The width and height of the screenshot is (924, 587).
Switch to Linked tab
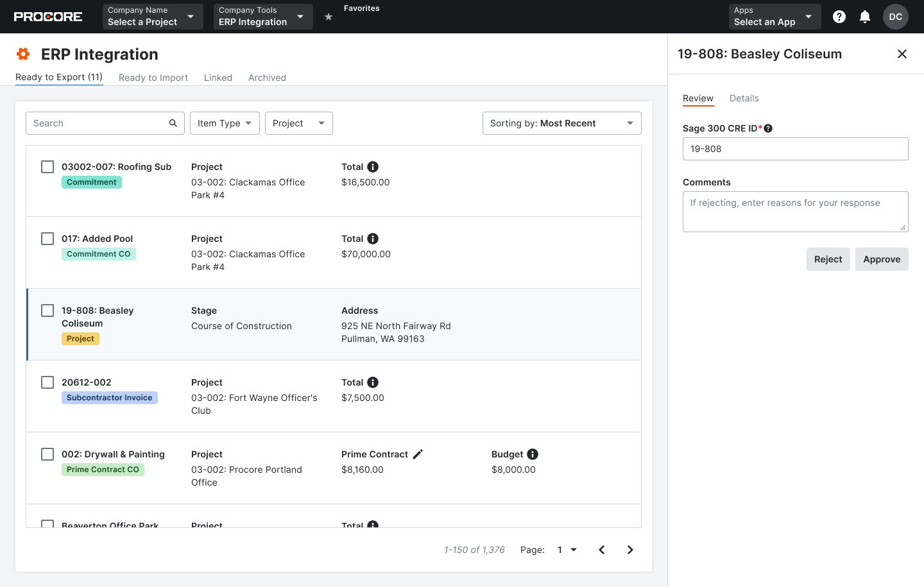click(x=218, y=78)
